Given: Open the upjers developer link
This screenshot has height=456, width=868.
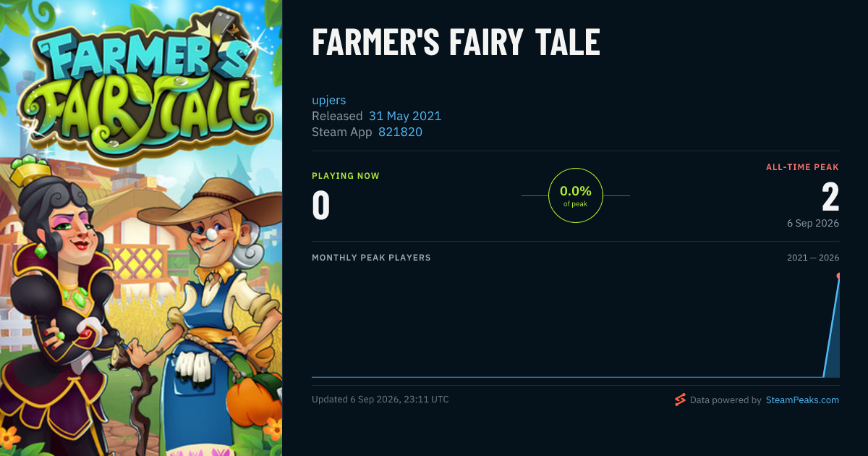Looking at the screenshot, I should coord(329,100).
